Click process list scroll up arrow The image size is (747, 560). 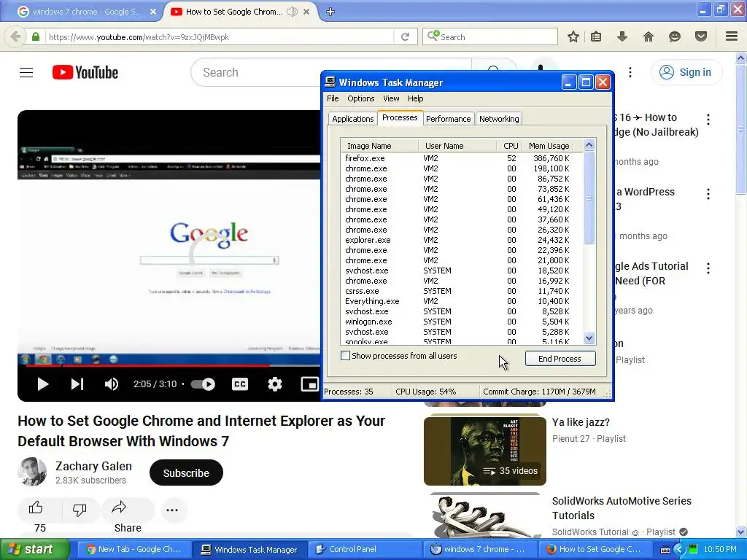589,145
